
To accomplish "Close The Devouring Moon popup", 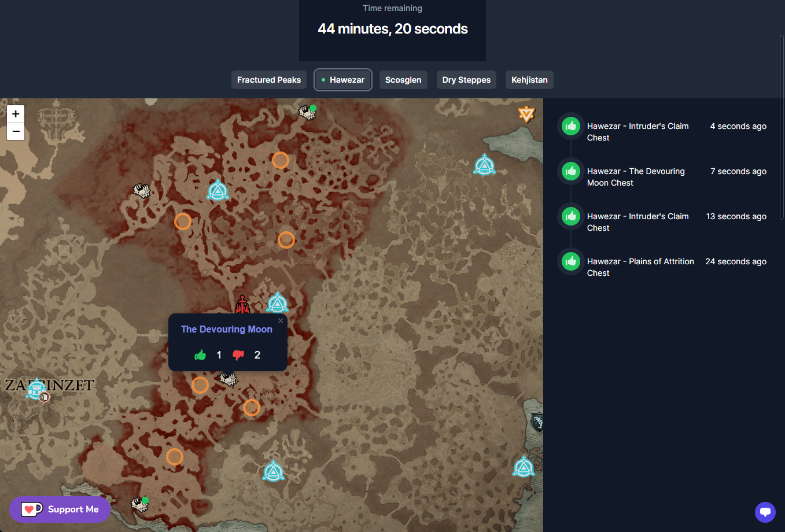I will click(x=281, y=321).
